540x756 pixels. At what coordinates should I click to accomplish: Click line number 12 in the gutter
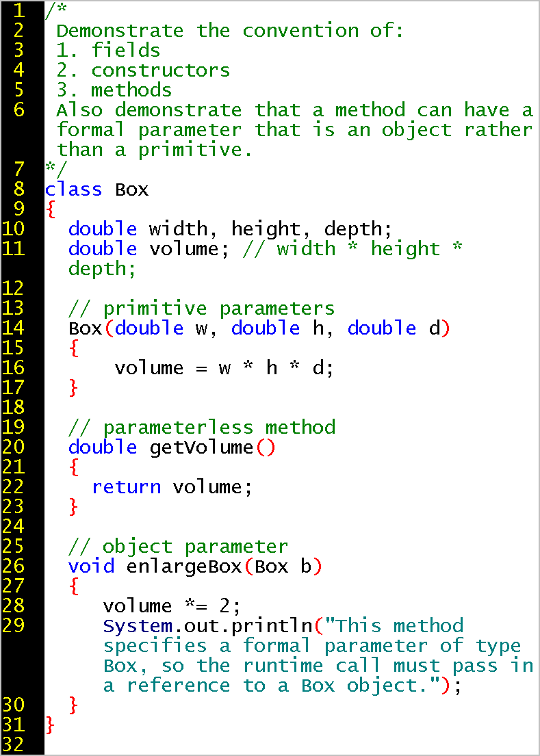pyautogui.click(x=12, y=289)
